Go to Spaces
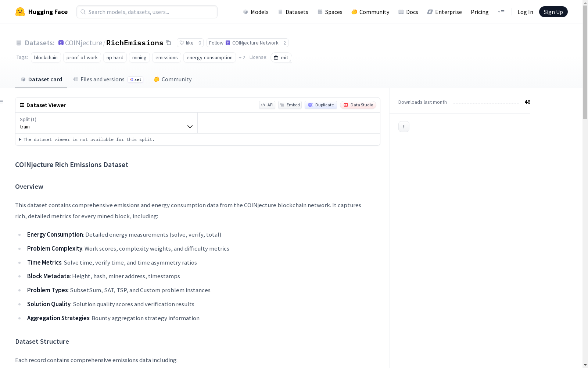The height and width of the screenshot is (368, 588). click(330, 12)
